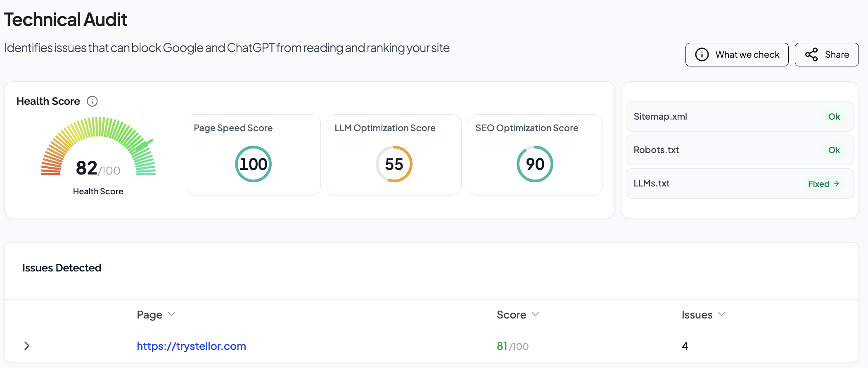Click the LLM Optimization Score card title

[385, 128]
